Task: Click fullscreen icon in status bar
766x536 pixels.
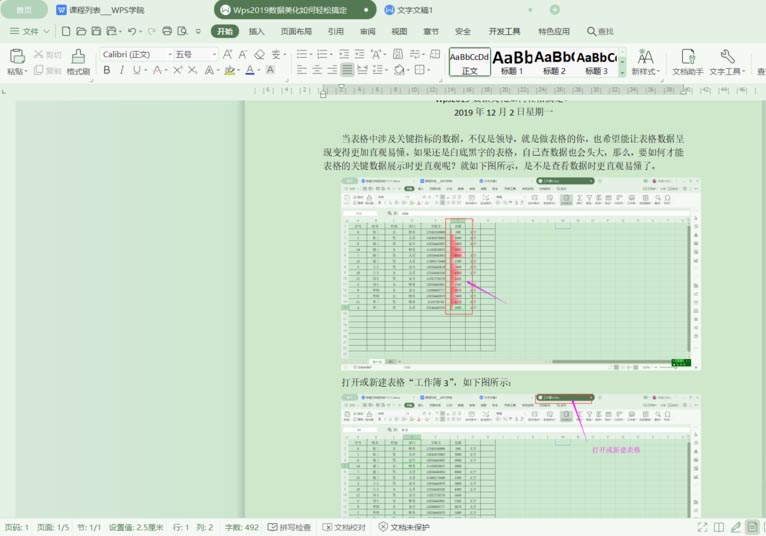Action: tap(702, 527)
